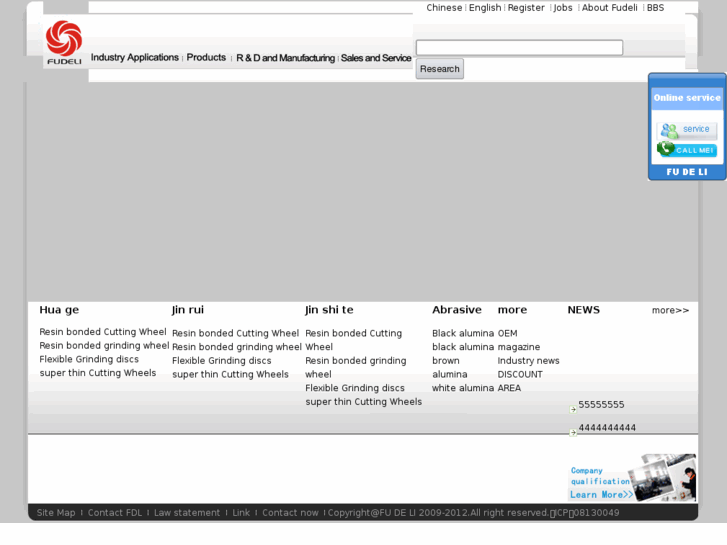Open the Sales and Service menu
The width and height of the screenshot is (727, 545).
pyautogui.click(x=376, y=58)
